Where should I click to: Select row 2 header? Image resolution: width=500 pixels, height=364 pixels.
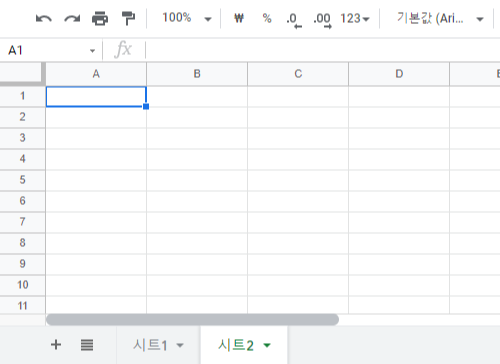pyautogui.click(x=22, y=117)
